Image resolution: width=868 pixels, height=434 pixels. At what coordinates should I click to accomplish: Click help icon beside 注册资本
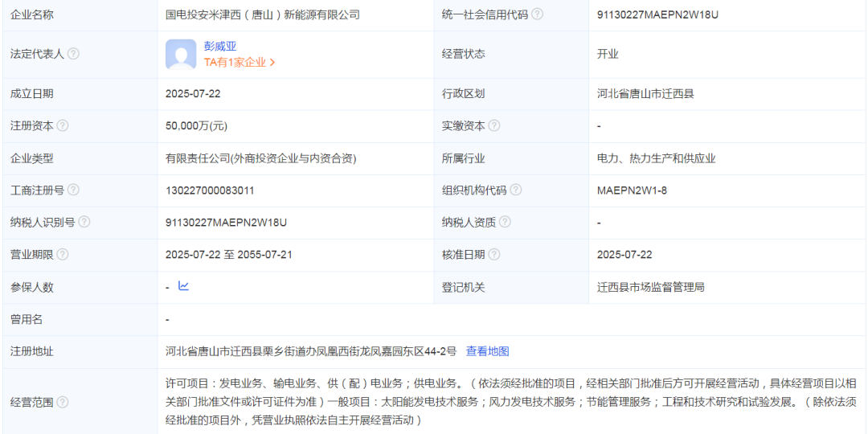click(x=63, y=126)
